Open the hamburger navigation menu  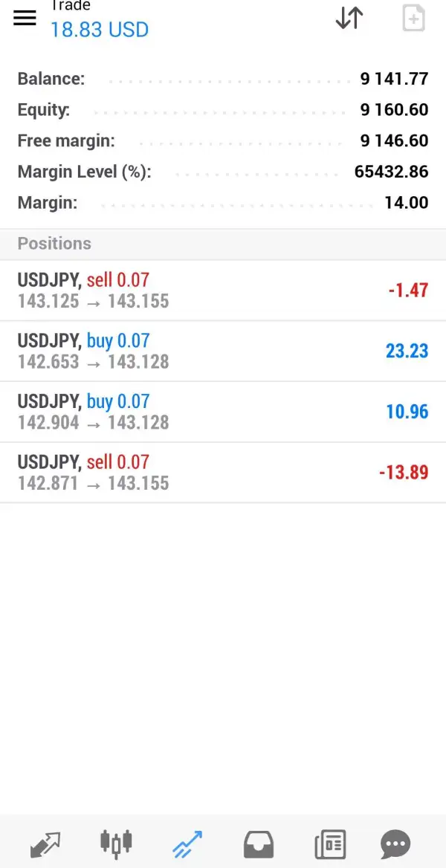point(25,19)
